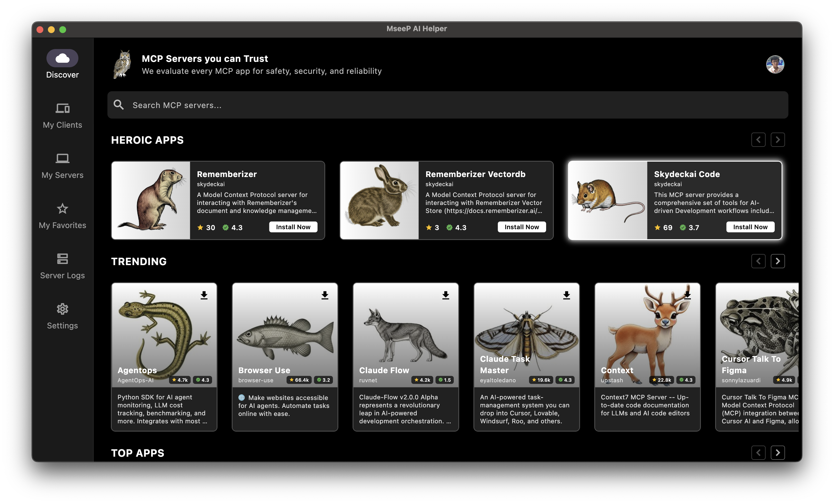Download Claude Task Master via arrow icon
The height and width of the screenshot is (504, 834).
pyautogui.click(x=566, y=295)
